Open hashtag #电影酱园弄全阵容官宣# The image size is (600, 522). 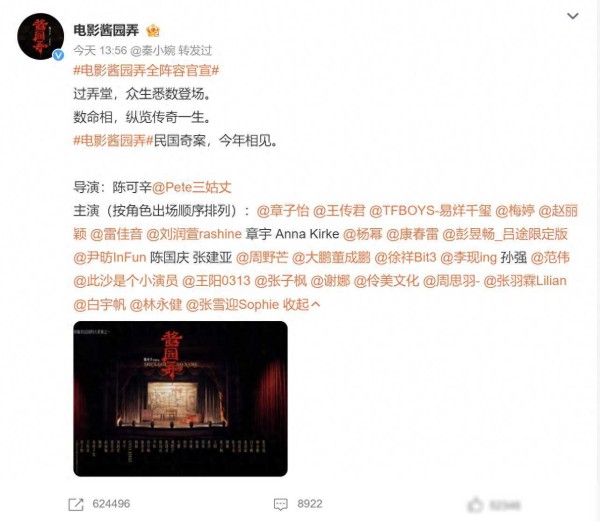(x=146, y=71)
